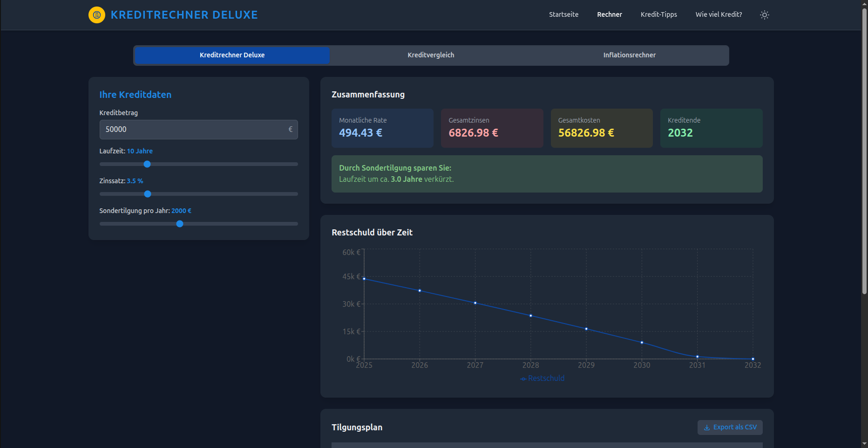The width and height of the screenshot is (868, 448).
Task: Click the Zinssatz slider handle
Action: (x=148, y=194)
